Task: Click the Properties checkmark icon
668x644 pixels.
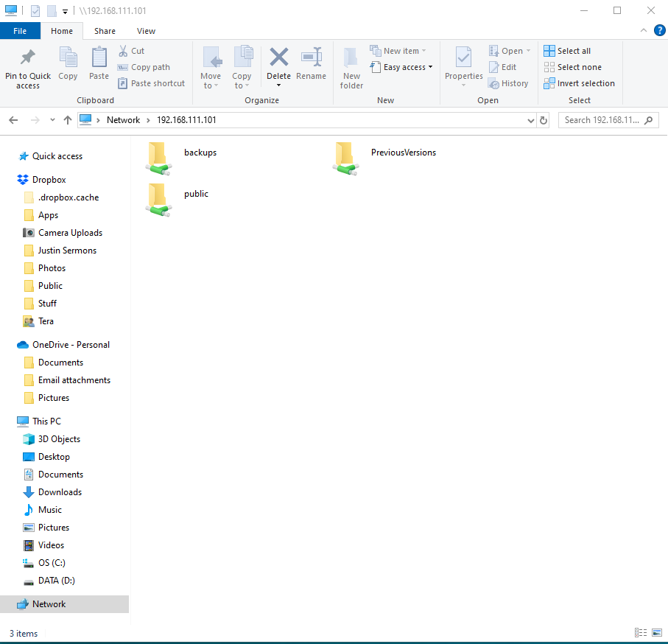Action: point(463,57)
